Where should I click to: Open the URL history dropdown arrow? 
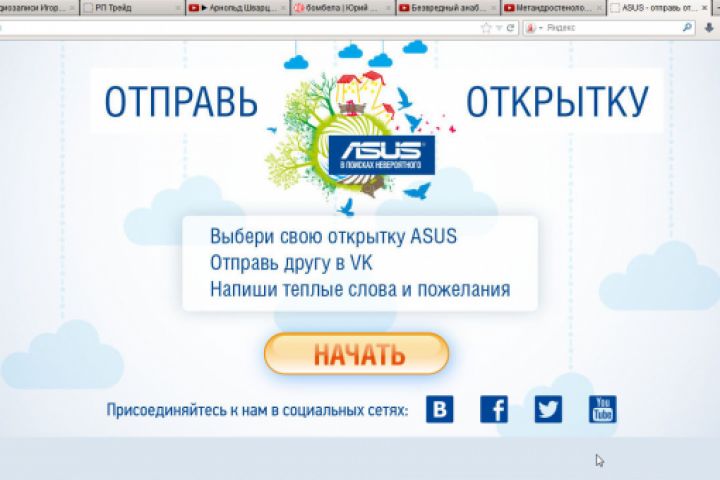pos(499,28)
